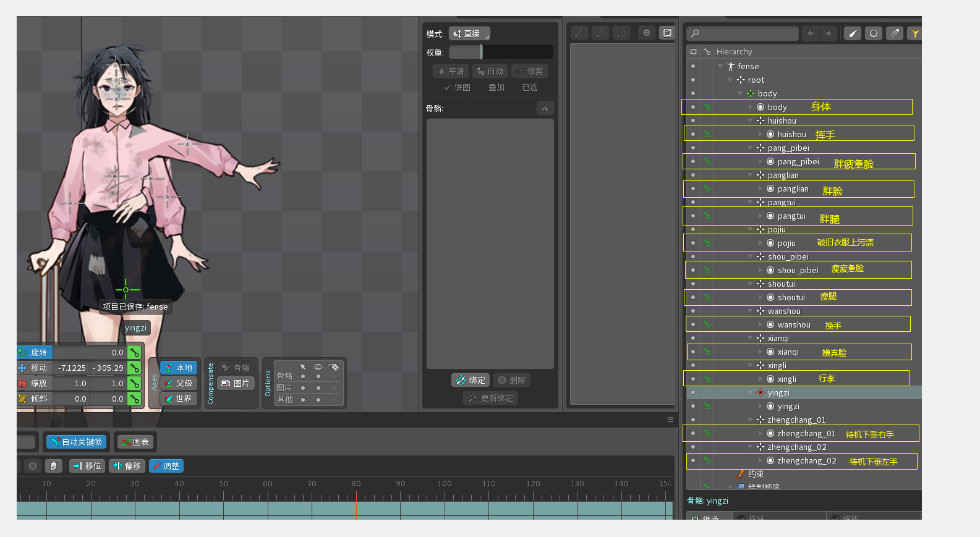980x537 pixels.
Task: Click the clipboard paste icon in timeline toolbar
Action: (x=54, y=466)
